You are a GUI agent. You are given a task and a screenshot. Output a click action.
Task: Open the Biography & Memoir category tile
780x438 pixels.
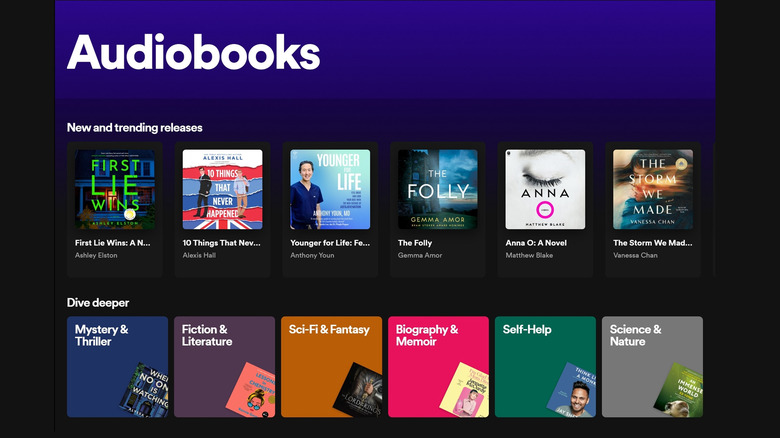(x=438, y=367)
